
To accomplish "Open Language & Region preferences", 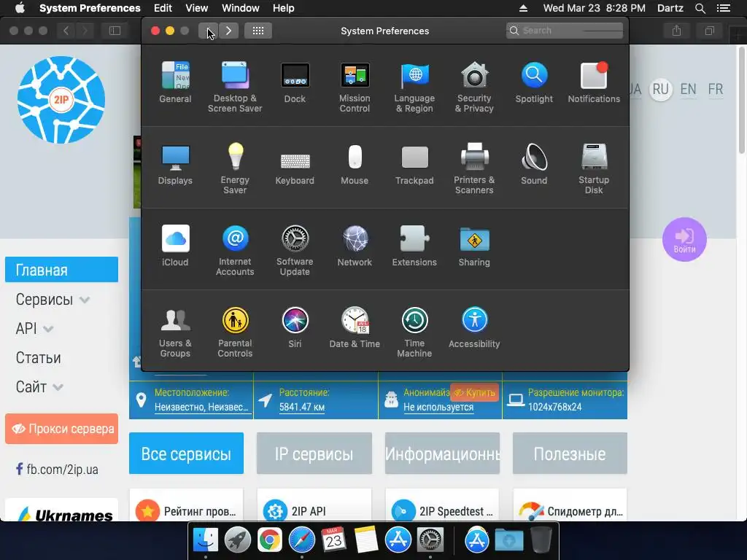I will point(414,87).
